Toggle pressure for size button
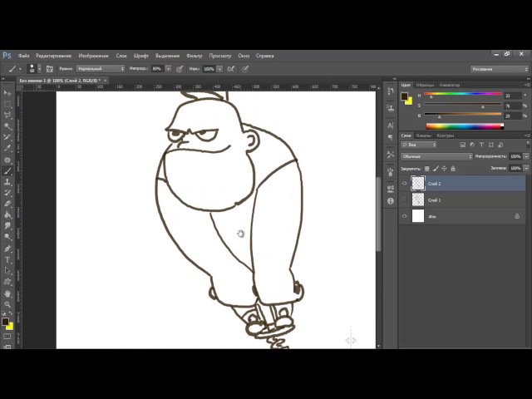 (245, 69)
